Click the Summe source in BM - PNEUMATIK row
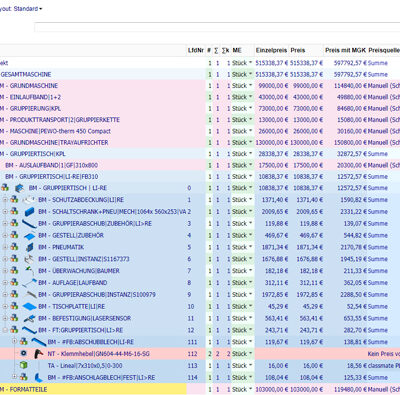 pyautogui.click(x=378, y=247)
